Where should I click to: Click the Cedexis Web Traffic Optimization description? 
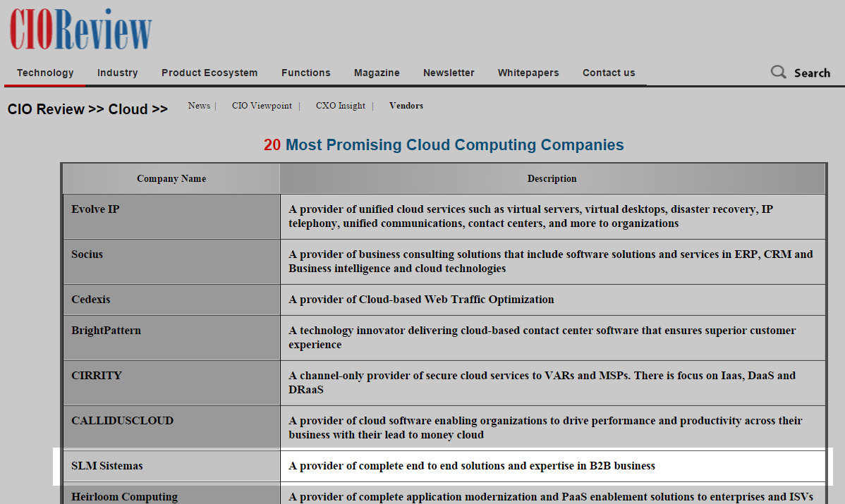click(x=421, y=300)
